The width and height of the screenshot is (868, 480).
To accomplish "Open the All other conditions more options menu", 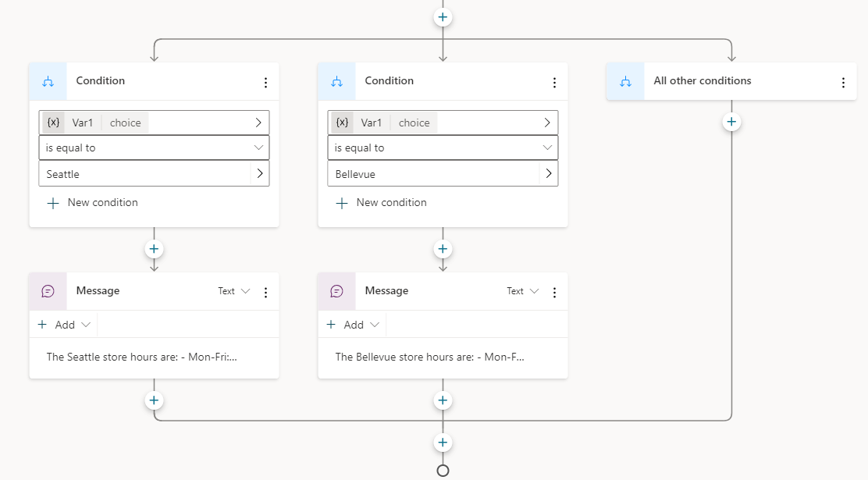I will pos(843,83).
